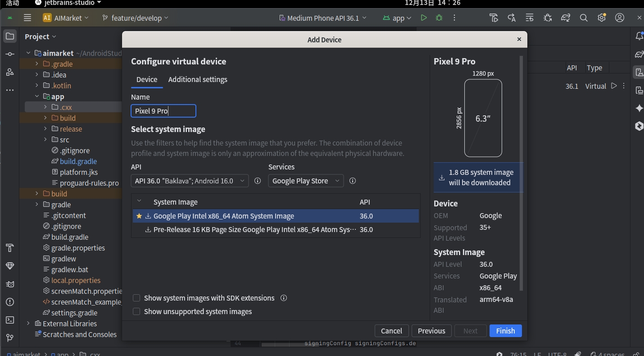
Task: Click inside the Pixel 9 Pro name field
Action: coord(163,111)
